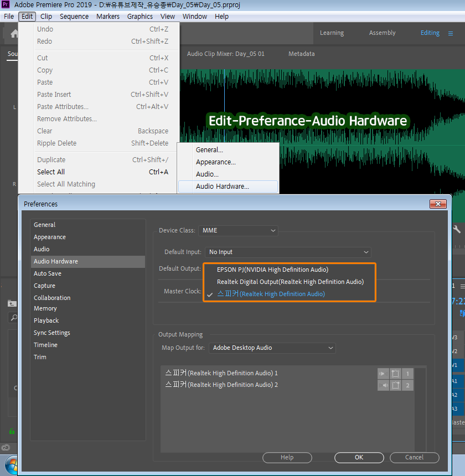This screenshot has height=476, width=465.
Task: Open the Windows Start orb
Action: [x=12, y=465]
